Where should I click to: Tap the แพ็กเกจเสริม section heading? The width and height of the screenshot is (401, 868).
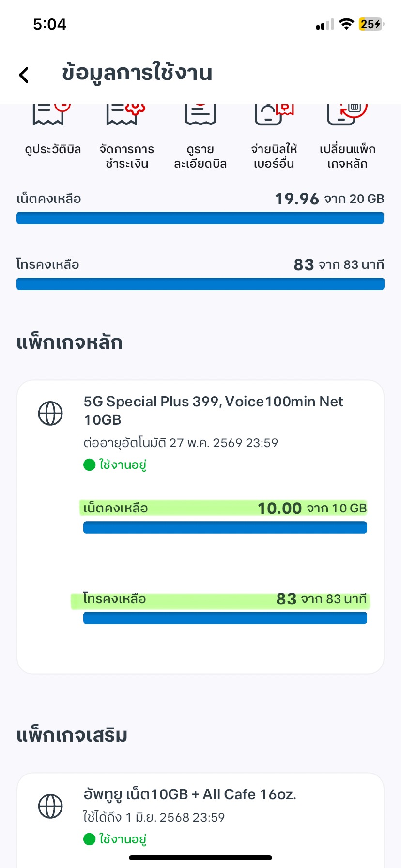(x=72, y=735)
